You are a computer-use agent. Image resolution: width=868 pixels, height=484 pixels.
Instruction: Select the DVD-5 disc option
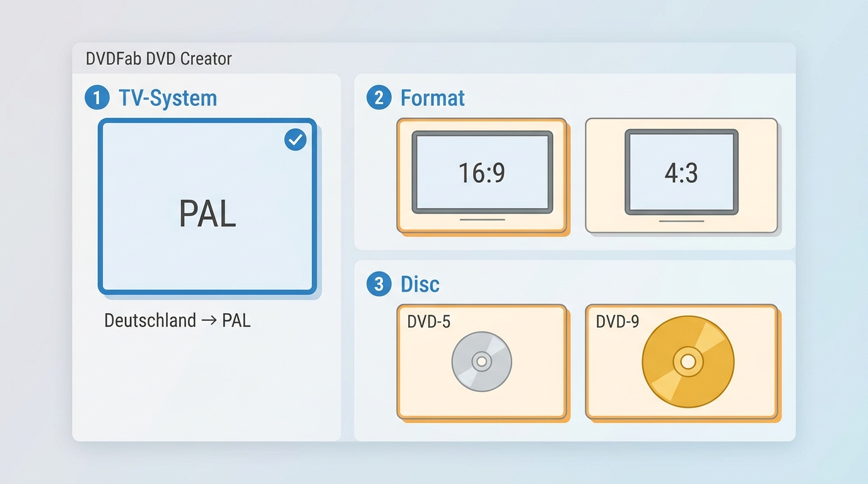pos(482,362)
